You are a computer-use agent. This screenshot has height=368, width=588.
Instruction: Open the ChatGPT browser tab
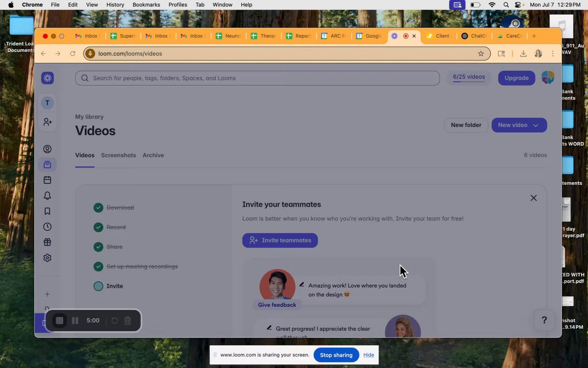tap(475, 36)
